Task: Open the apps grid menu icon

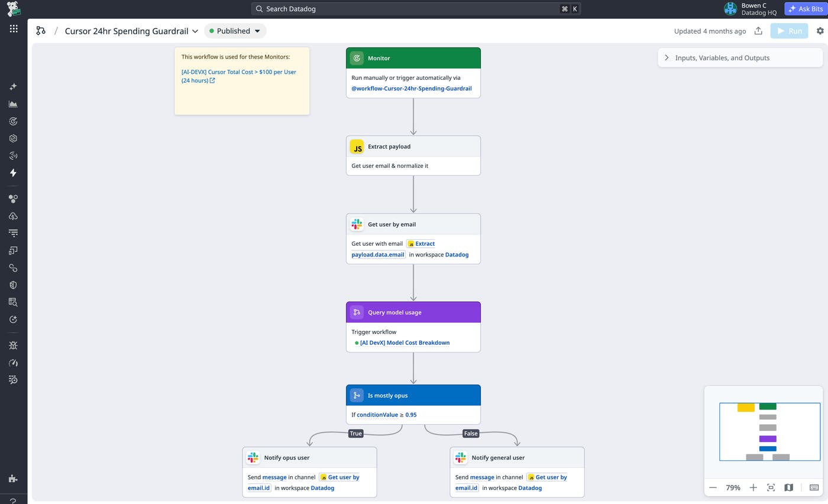Action: pos(13,28)
